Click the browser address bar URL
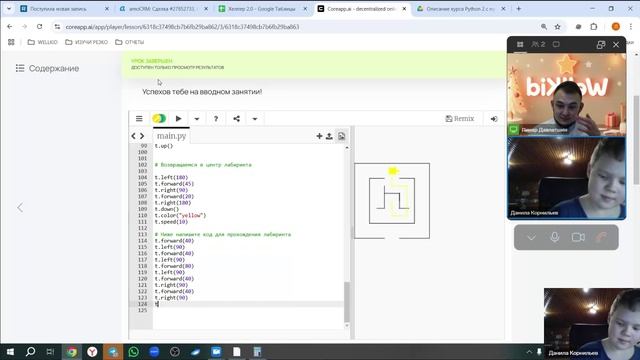The width and height of the screenshot is (640, 360). (x=182, y=27)
